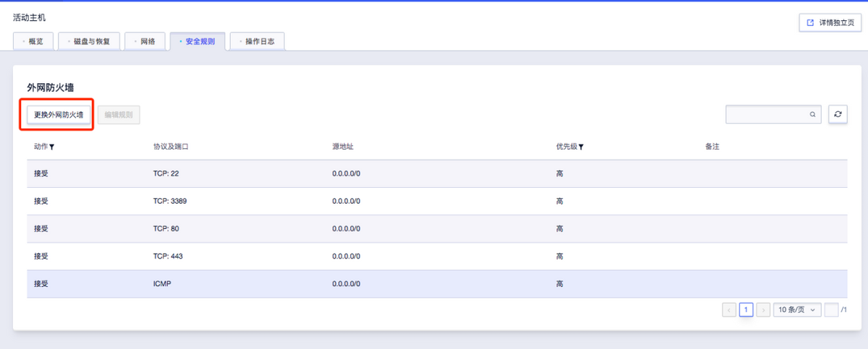Select page number 1
This screenshot has height=349, width=868.
(746, 309)
